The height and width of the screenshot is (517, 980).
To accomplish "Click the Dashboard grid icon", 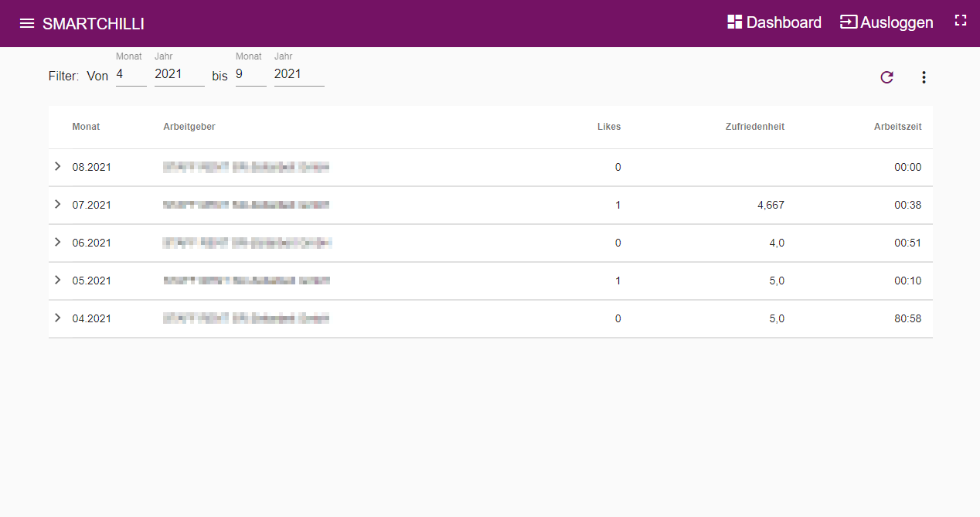I will tap(735, 22).
